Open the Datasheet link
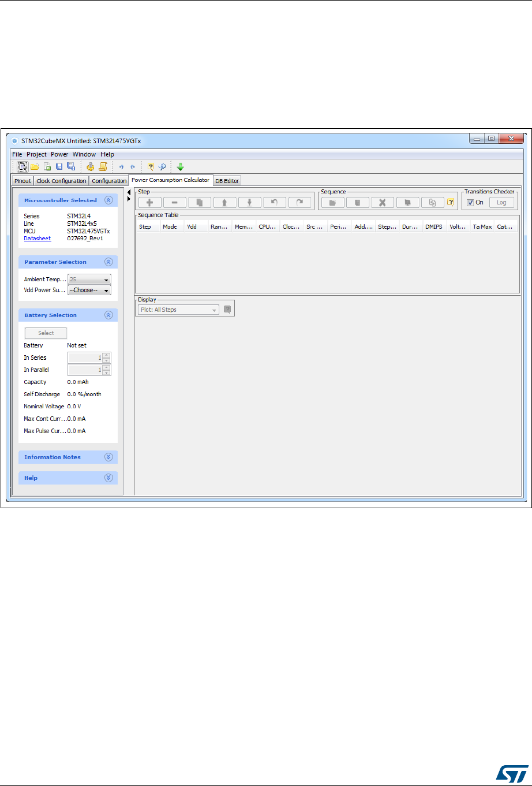 37,238
